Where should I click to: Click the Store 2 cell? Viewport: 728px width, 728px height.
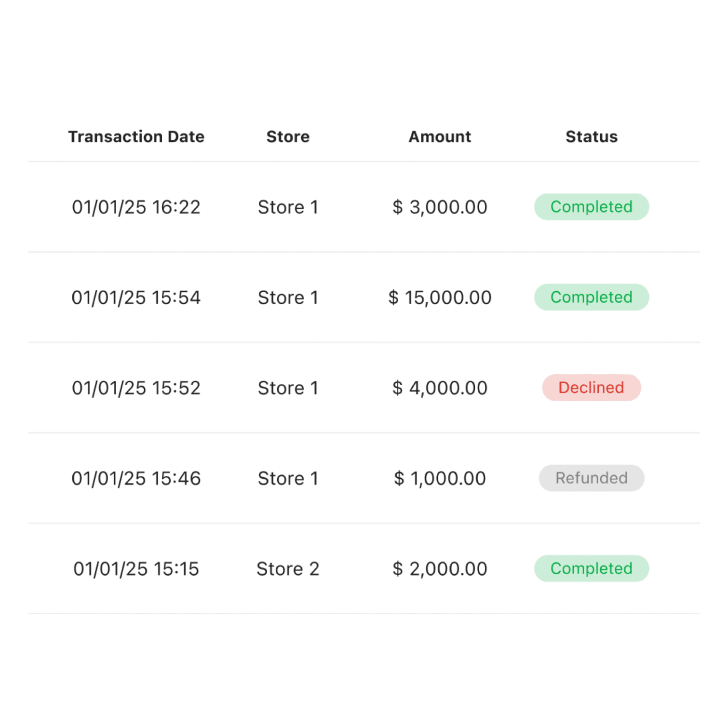click(288, 568)
